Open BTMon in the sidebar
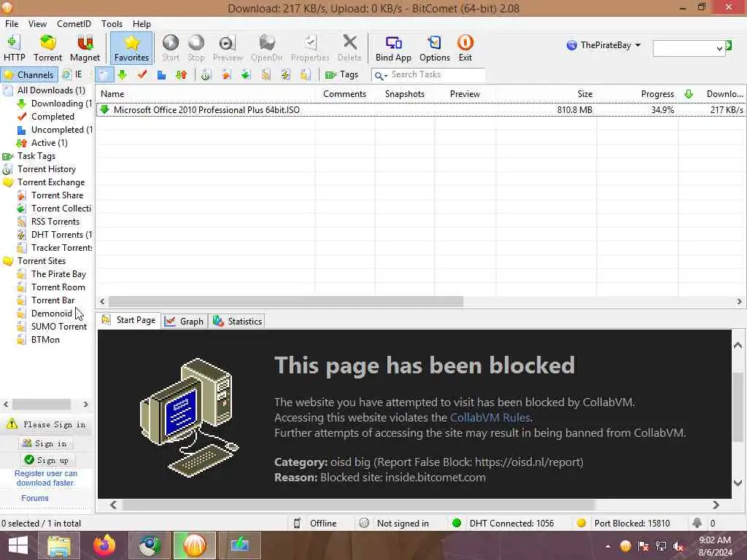 tap(45, 340)
